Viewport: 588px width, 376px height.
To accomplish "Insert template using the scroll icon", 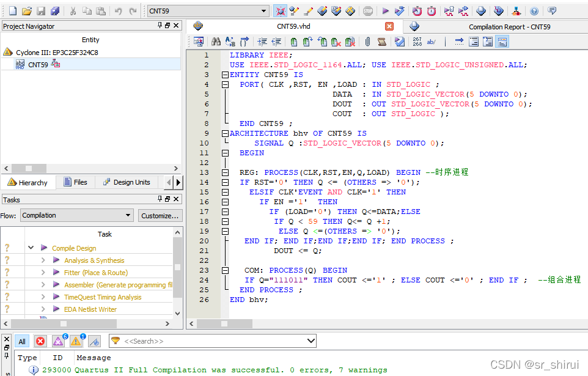I will click(x=382, y=42).
